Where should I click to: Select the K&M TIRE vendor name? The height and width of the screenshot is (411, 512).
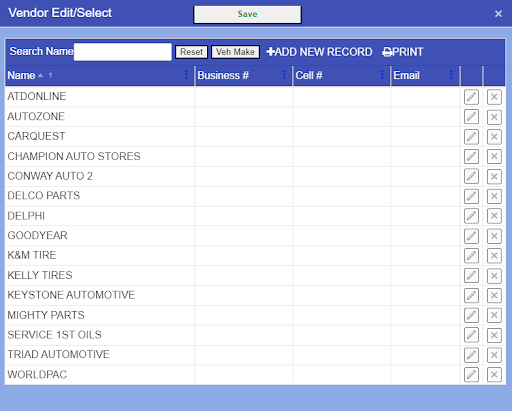tap(32, 255)
